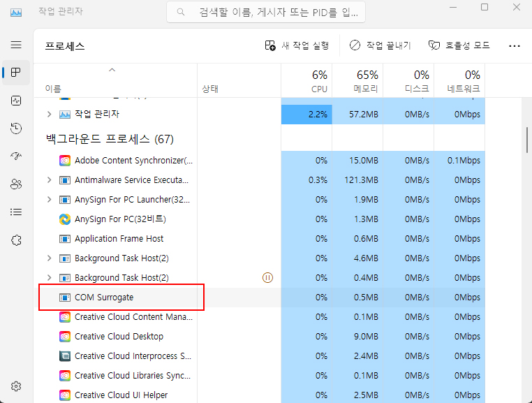The image size is (532, 403).
Task: Click the suspended status icon on Background Task Host
Action: (x=267, y=278)
